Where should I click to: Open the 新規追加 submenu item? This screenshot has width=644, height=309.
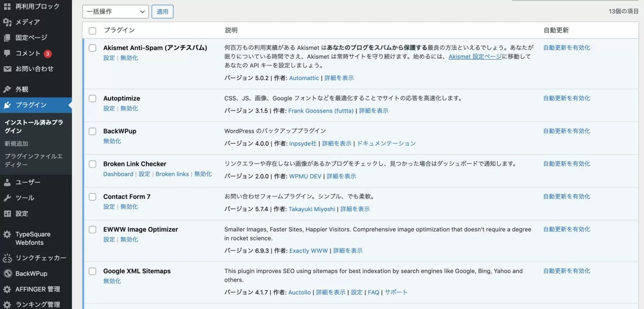click(x=16, y=144)
